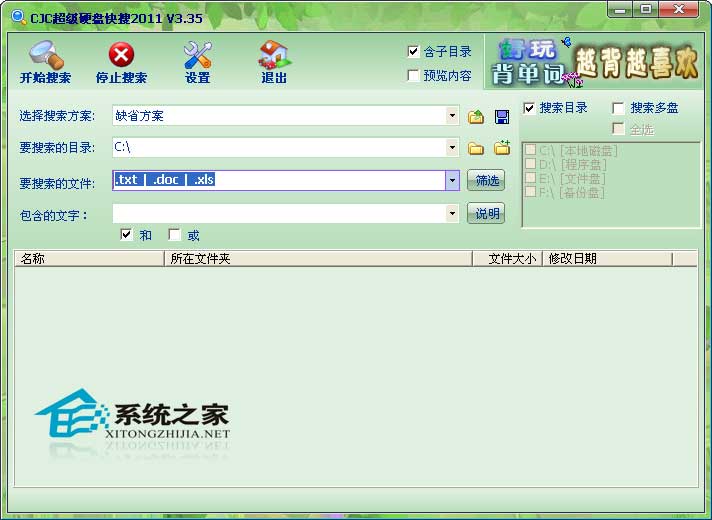The image size is (712, 520).
Task: Load search scheme with the green arrow folder icon
Action: [x=476, y=117]
